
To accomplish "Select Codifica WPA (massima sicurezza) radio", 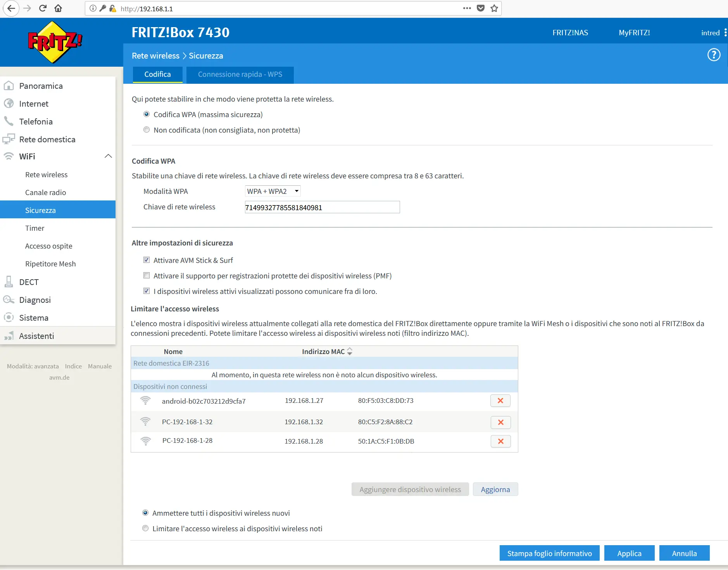I will tap(147, 114).
